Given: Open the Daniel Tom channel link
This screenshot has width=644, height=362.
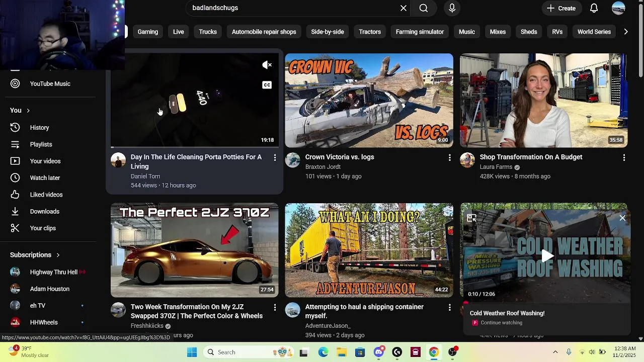Looking at the screenshot, I should coord(145,176).
